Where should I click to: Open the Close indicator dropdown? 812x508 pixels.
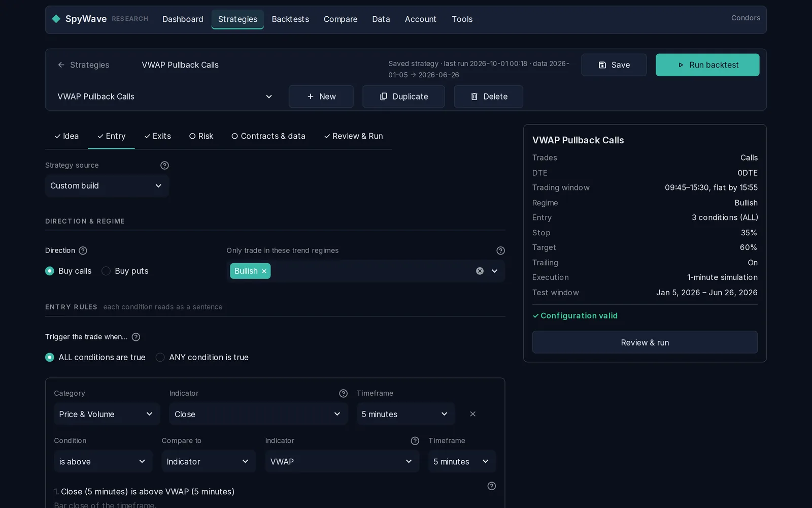tap(258, 414)
